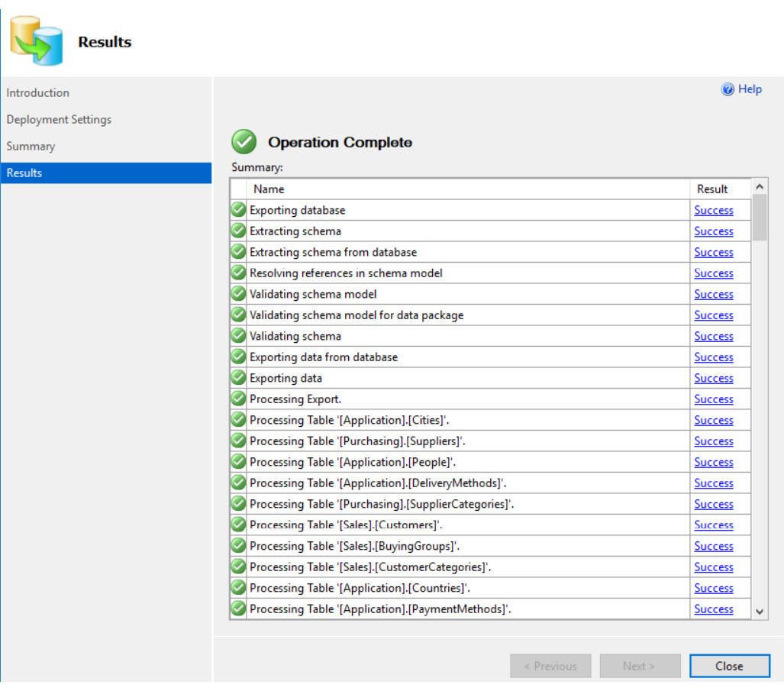Click status icon for [Sales].[Customers] table row
Screen dimensions: 784x691
point(238,525)
